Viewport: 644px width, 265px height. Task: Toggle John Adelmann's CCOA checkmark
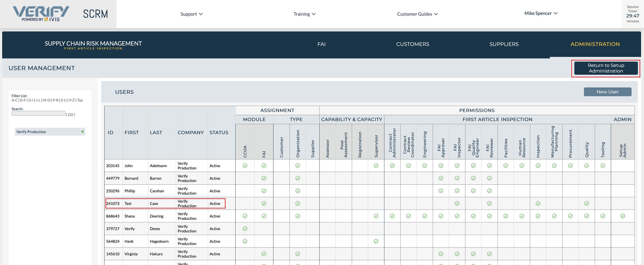coord(245,166)
